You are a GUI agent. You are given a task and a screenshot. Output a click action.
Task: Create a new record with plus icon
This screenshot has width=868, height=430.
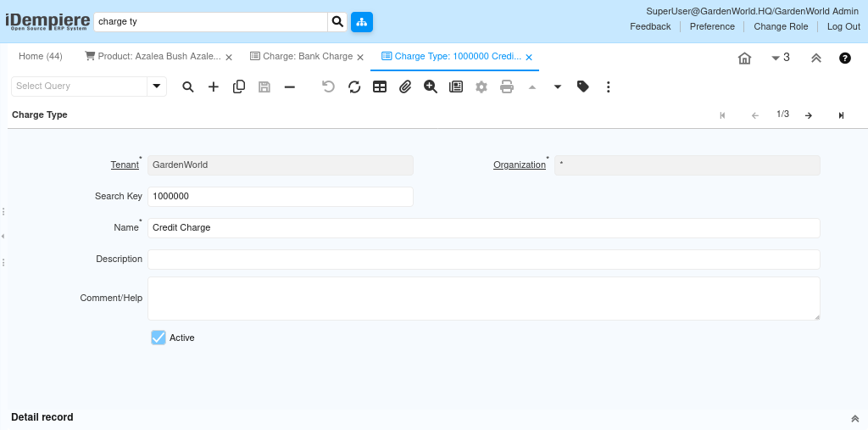tap(214, 87)
